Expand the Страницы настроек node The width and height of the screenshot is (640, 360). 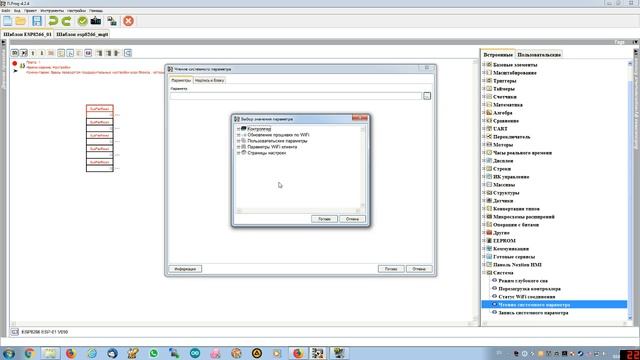click(238, 153)
